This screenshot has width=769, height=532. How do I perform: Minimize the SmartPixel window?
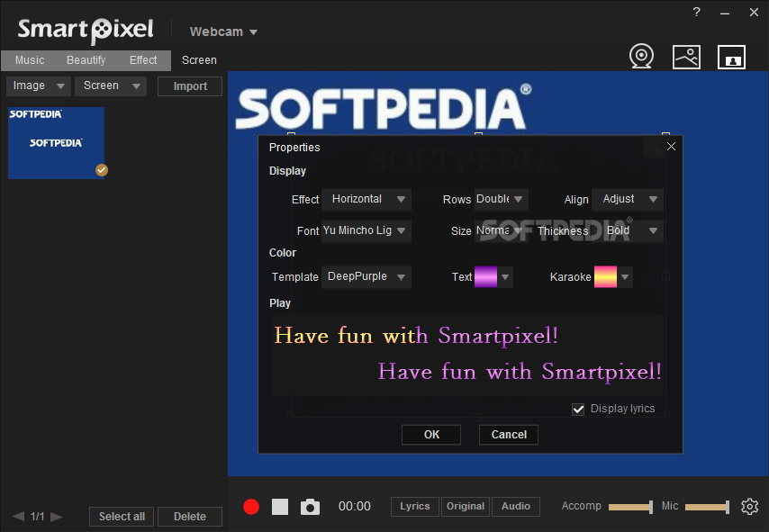(x=725, y=13)
